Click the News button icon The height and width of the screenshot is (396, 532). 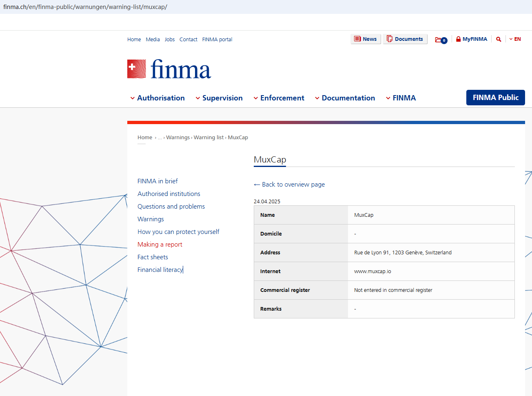point(357,39)
